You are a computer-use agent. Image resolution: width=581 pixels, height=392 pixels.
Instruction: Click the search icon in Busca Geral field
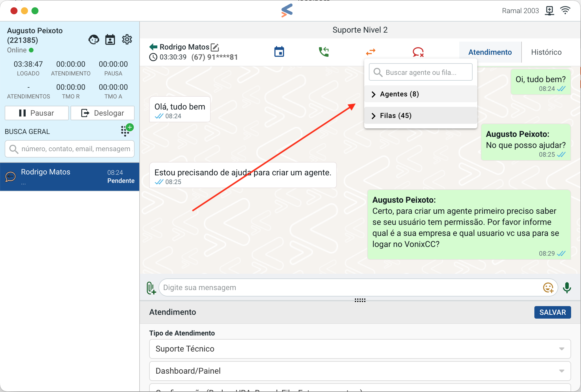(14, 149)
